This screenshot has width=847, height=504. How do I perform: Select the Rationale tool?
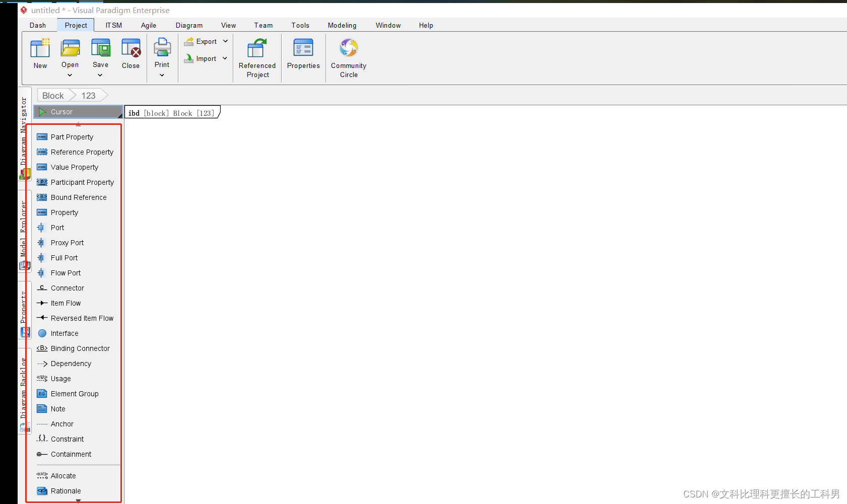tap(65, 491)
